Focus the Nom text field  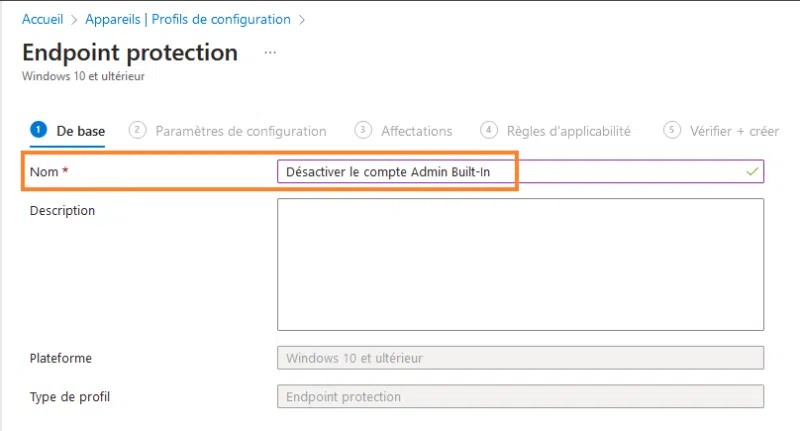tap(510, 172)
